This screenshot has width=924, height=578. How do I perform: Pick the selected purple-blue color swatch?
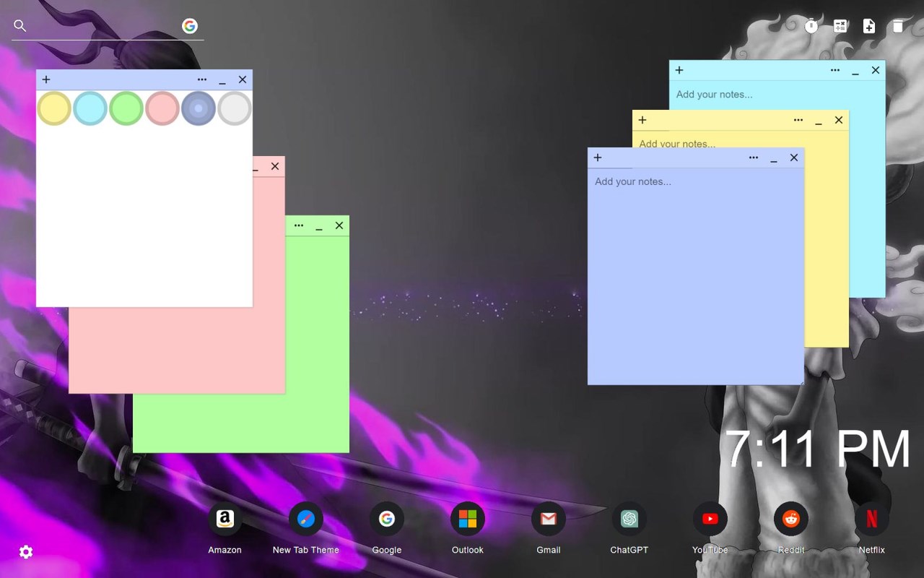pos(199,108)
